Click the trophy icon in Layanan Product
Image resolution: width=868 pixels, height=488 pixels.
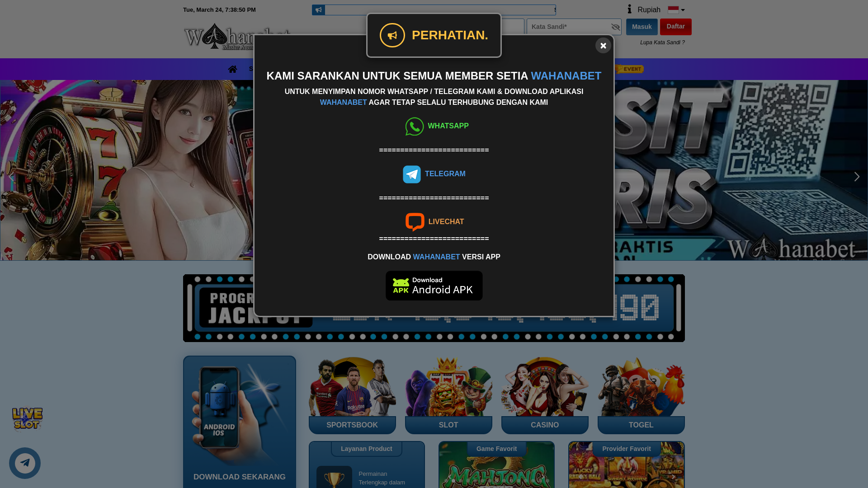point(334,478)
